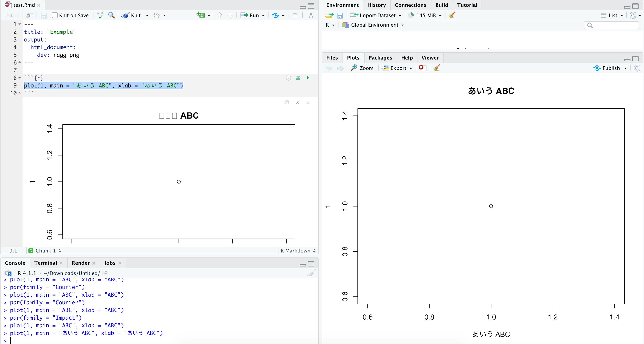This screenshot has width=644, height=344.
Task: Zoom the current plot
Action: click(x=362, y=68)
